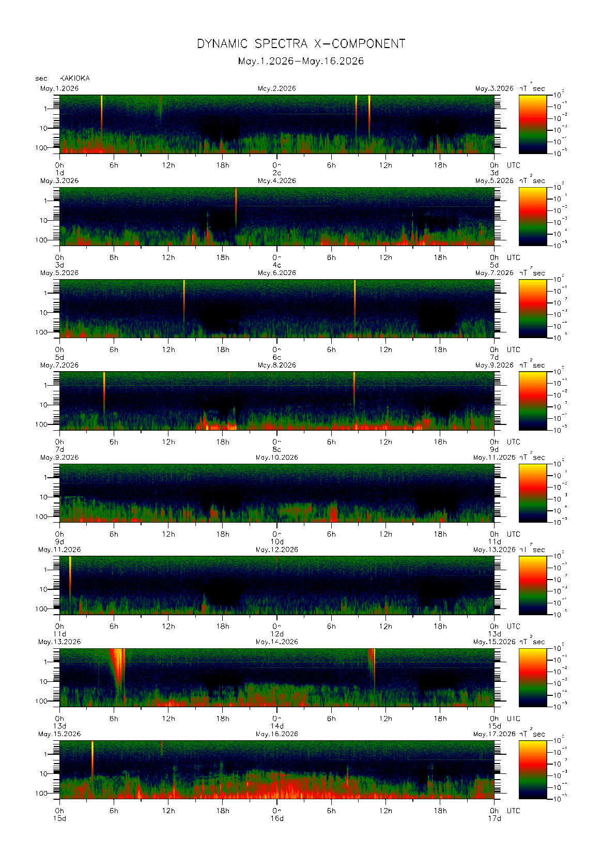Click the "May.14.2026" date label

tap(277, 642)
